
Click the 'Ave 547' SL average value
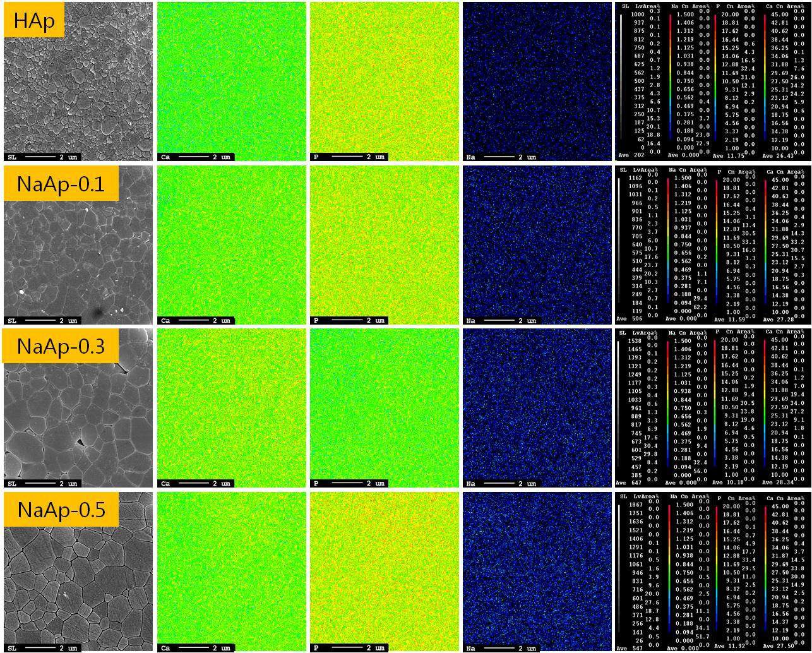pos(629,648)
